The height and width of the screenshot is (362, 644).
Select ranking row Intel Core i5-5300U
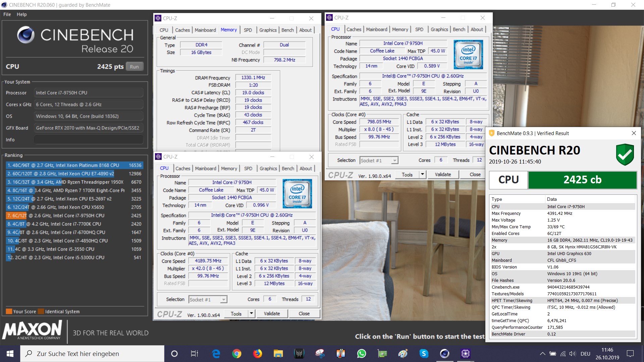point(74,257)
